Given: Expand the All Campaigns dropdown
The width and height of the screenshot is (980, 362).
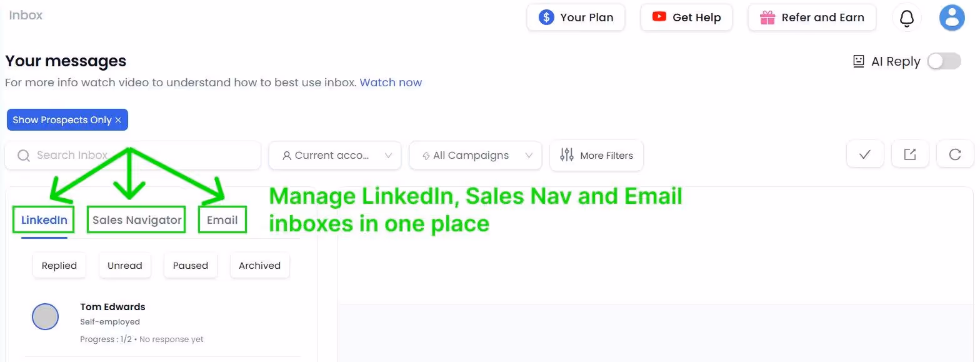Looking at the screenshot, I should (476, 155).
